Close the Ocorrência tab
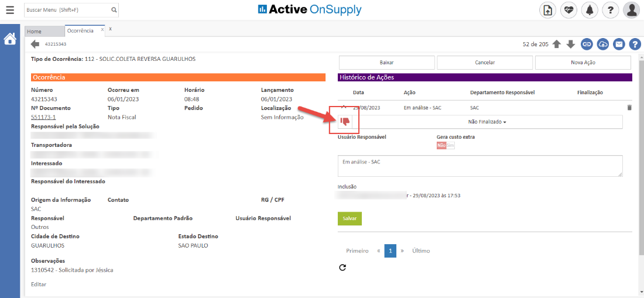 pos(102,29)
